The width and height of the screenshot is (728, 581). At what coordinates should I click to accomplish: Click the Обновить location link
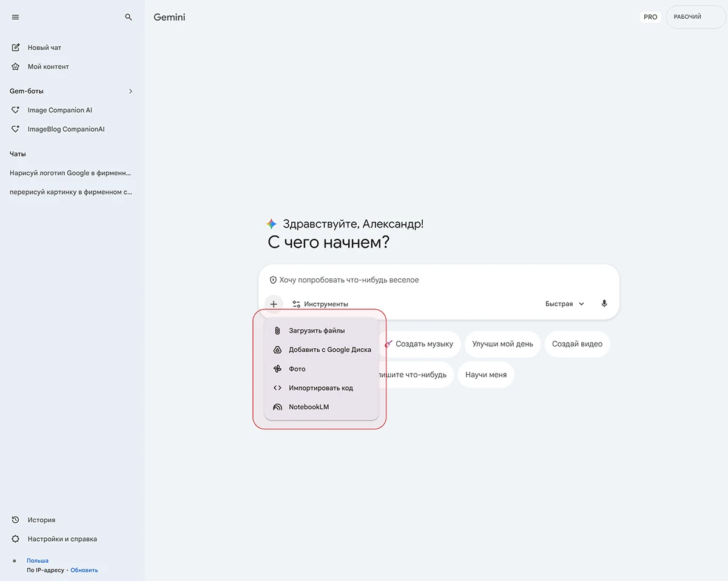[84, 570]
